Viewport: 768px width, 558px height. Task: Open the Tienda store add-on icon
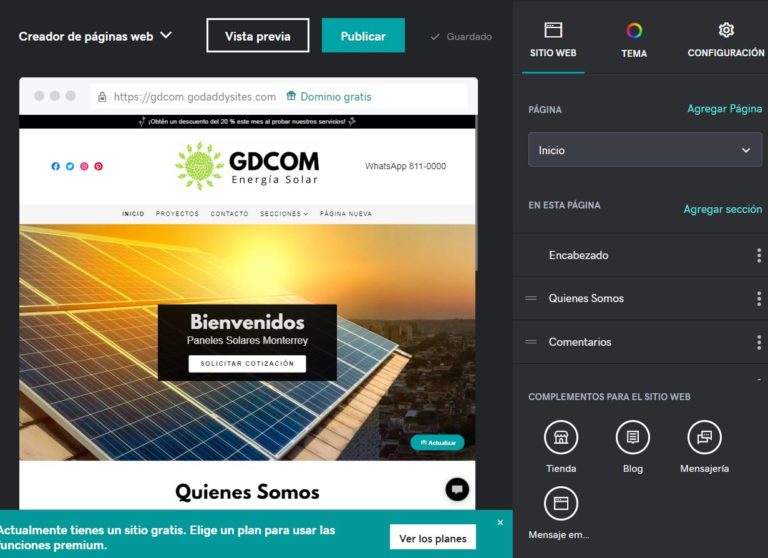pos(561,437)
